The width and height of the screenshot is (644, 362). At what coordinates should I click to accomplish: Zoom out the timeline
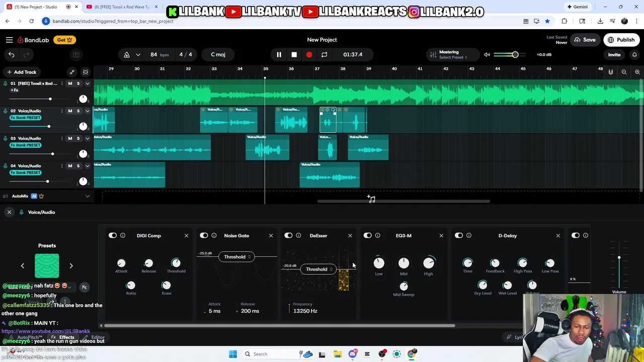tap(624, 72)
